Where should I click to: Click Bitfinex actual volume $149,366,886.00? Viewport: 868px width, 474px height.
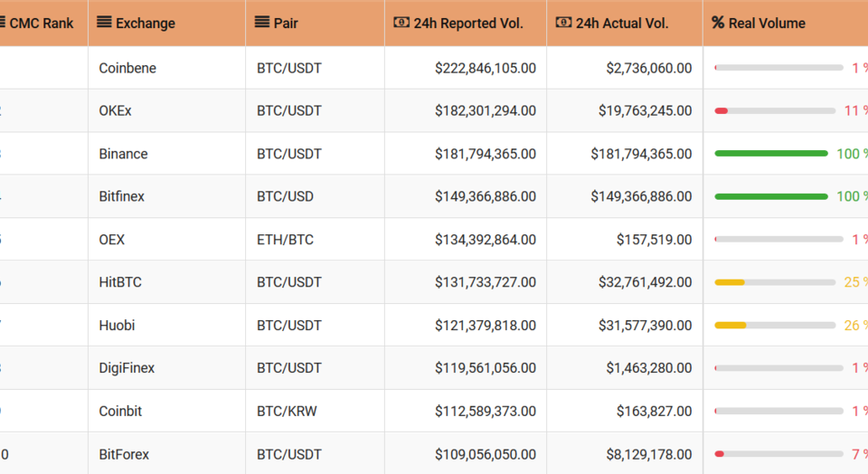(641, 196)
